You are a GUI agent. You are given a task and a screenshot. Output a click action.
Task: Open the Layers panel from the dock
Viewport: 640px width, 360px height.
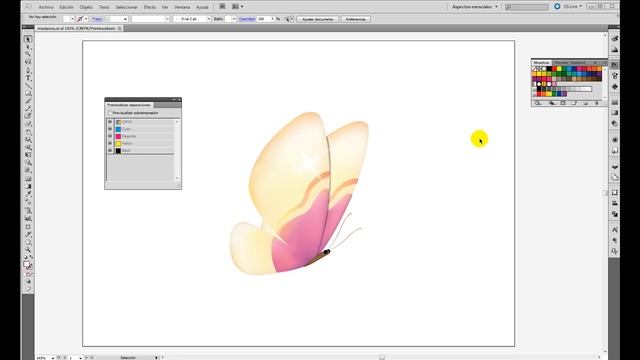615,167
